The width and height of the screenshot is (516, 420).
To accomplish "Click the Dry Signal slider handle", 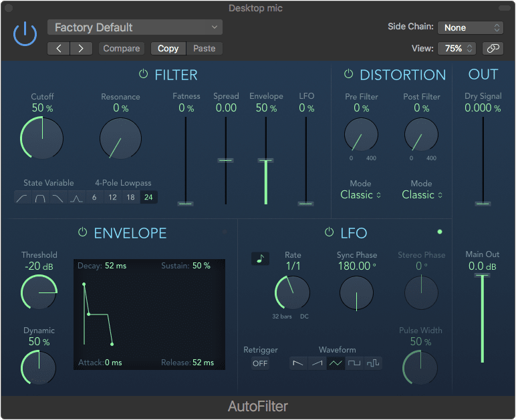I will [483, 204].
